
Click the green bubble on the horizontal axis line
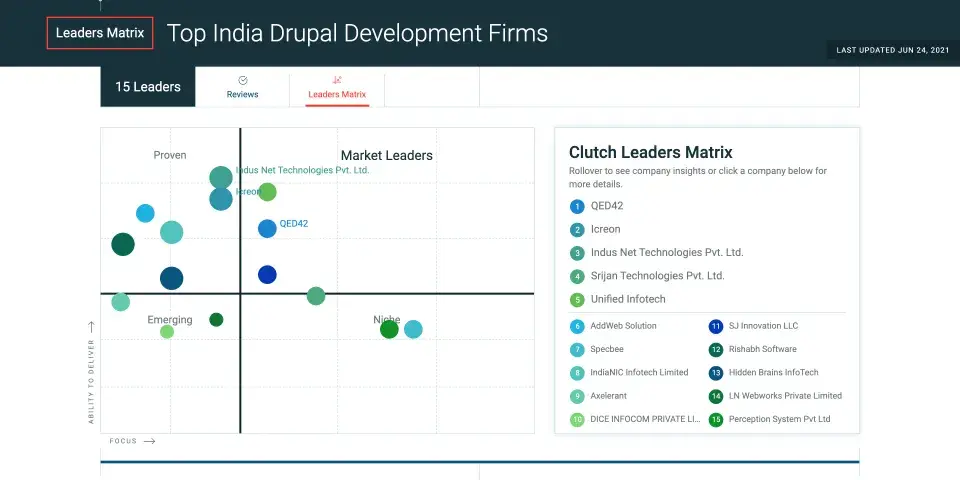pos(315,296)
